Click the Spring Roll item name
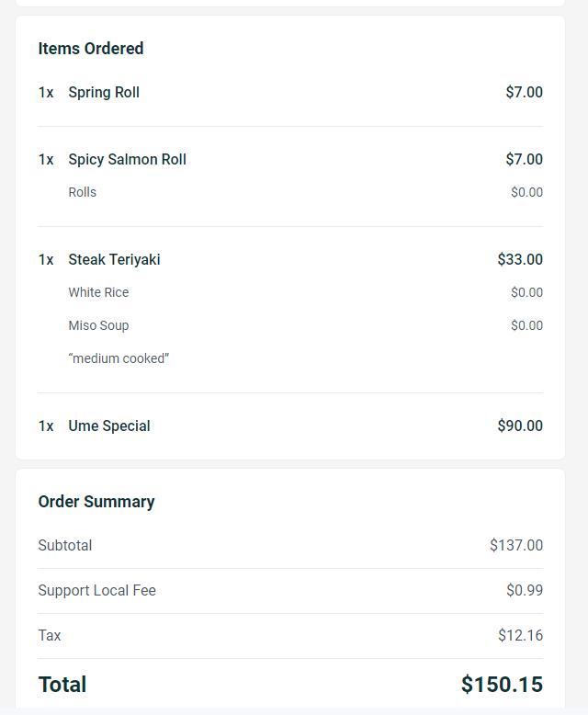The width and height of the screenshot is (588, 715). [x=104, y=93]
